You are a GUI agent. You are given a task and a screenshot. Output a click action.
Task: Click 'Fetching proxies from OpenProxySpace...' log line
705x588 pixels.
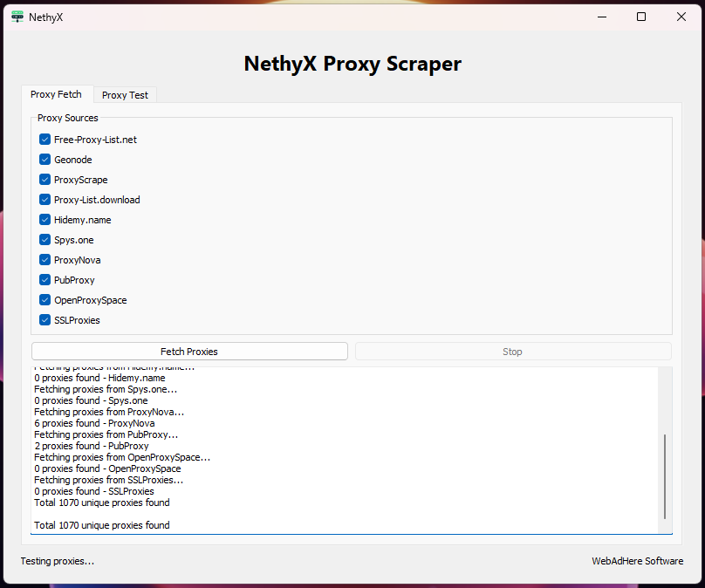pyautogui.click(x=122, y=457)
